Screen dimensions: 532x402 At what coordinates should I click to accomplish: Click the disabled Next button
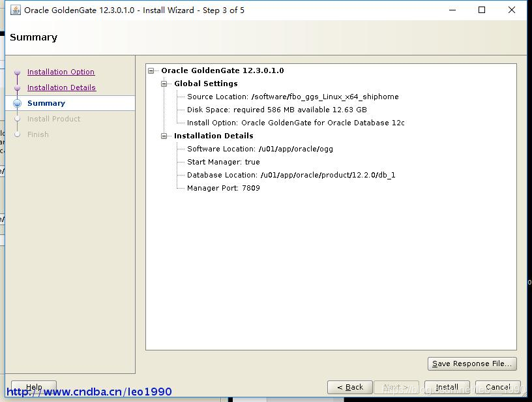click(396, 387)
